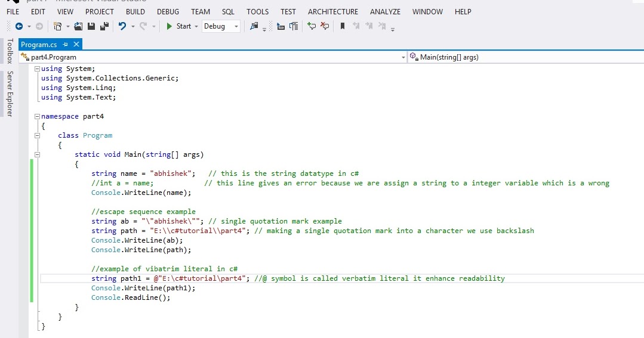644x338 pixels.
Task: Open the WINDOW menu
Action: tap(427, 12)
